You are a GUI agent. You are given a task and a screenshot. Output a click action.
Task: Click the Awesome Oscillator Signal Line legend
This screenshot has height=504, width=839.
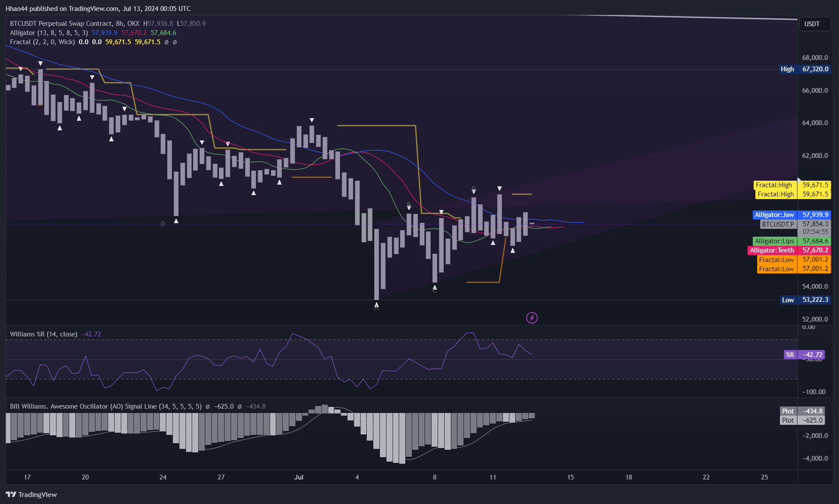pos(106,406)
